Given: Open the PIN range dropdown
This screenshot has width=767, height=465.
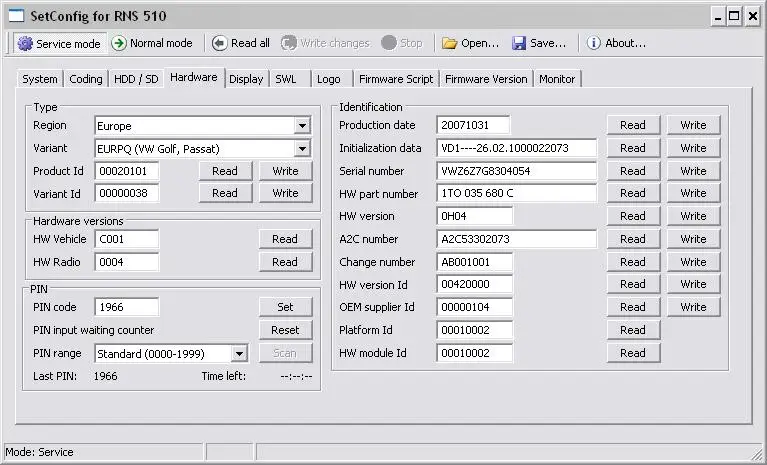Looking at the screenshot, I should [x=239, y=354].
